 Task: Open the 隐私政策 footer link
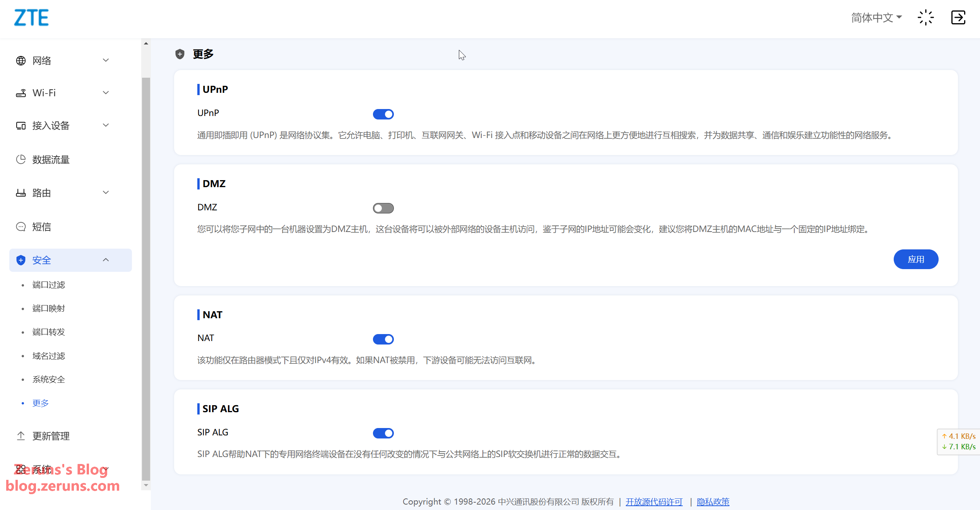(x=713, y=501)
